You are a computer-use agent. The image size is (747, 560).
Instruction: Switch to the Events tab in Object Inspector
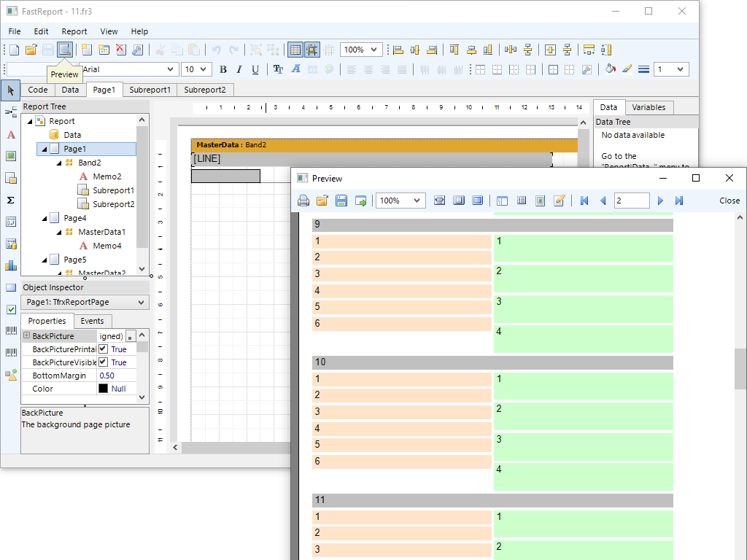coord(92,321)
